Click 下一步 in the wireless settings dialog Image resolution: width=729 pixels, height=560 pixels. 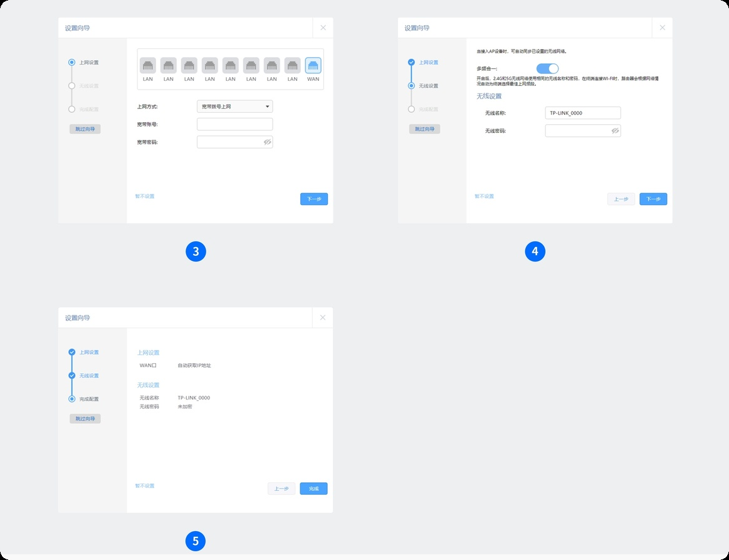tap(653, 199)
